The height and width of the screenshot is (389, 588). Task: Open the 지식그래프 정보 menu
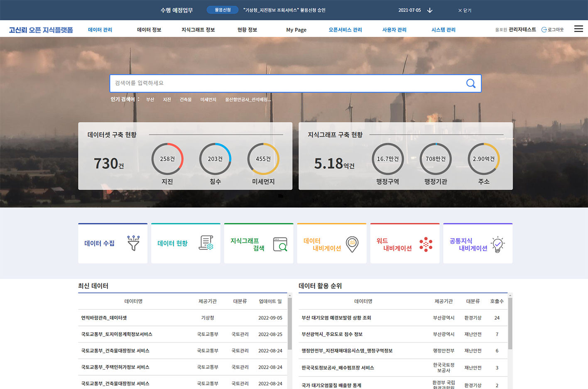click(198, 30)
